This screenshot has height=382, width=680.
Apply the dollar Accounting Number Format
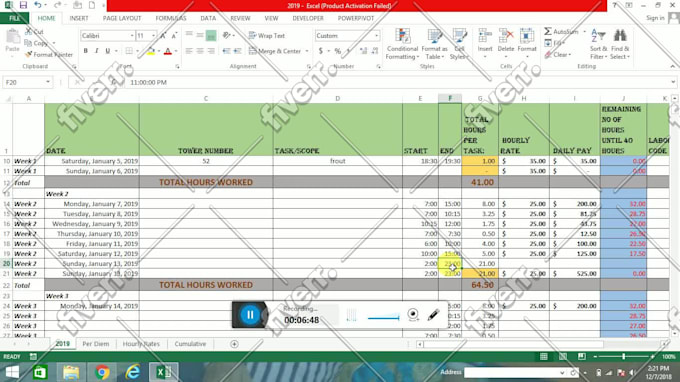[x=320, y=51]
